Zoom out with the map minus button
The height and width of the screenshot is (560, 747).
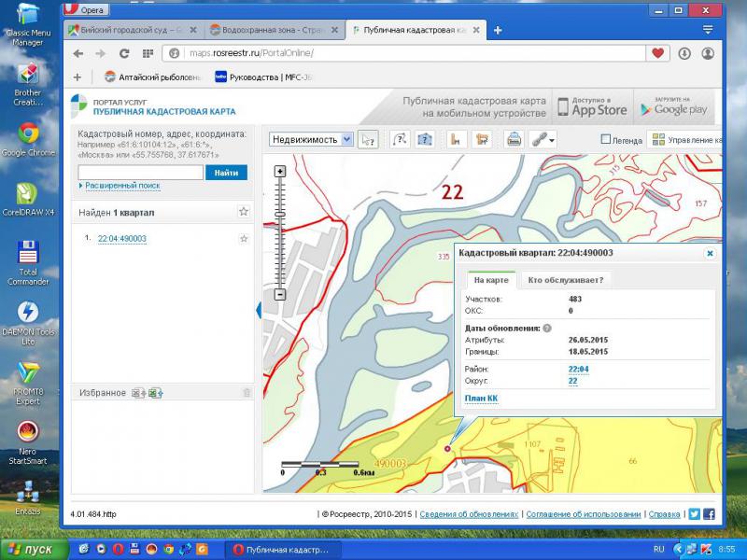[279, 295]
